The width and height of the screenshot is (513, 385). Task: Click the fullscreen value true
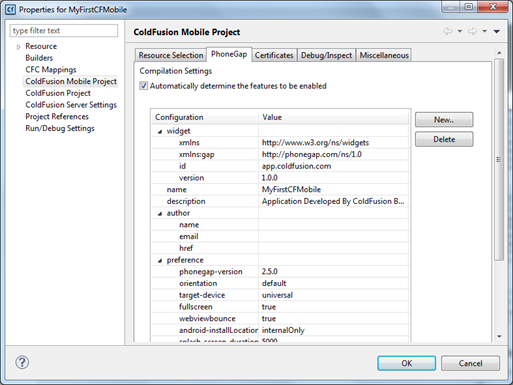(269, 307)
